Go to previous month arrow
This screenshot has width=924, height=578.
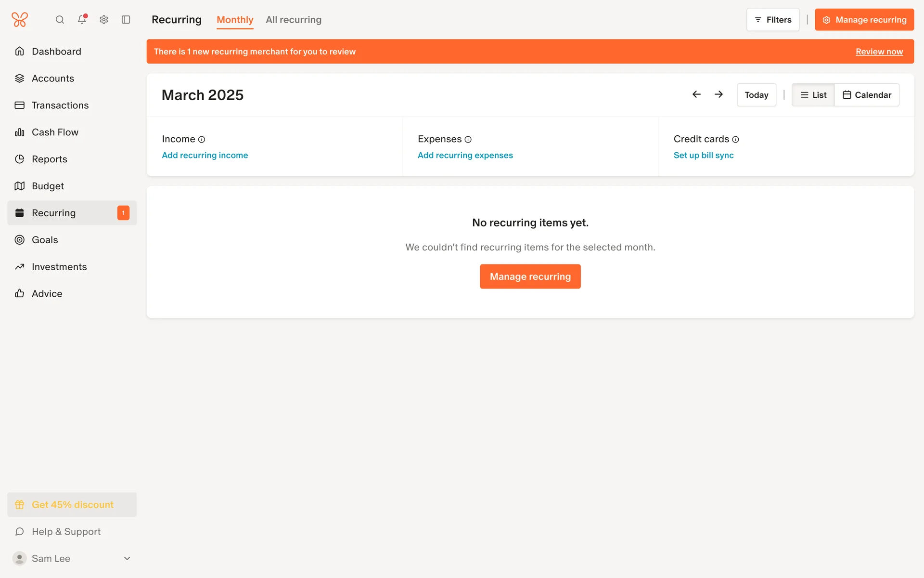tap(696, 94)
